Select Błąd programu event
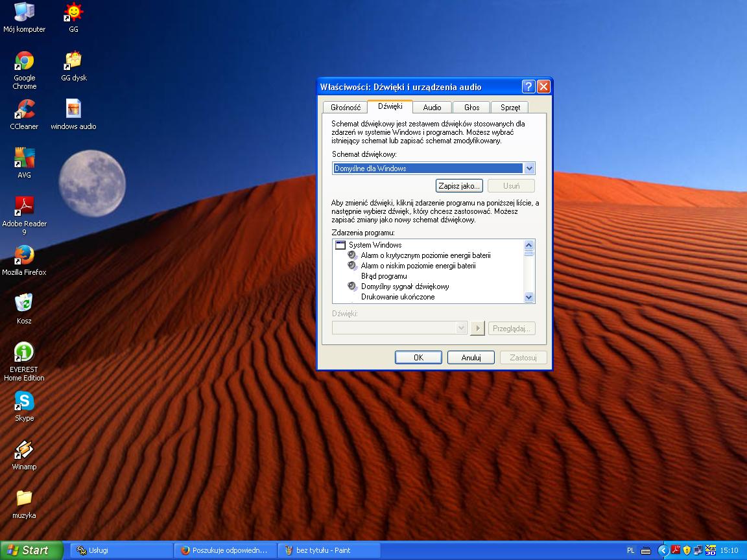The height and width of the screenshot is (560, 747). 384,276
